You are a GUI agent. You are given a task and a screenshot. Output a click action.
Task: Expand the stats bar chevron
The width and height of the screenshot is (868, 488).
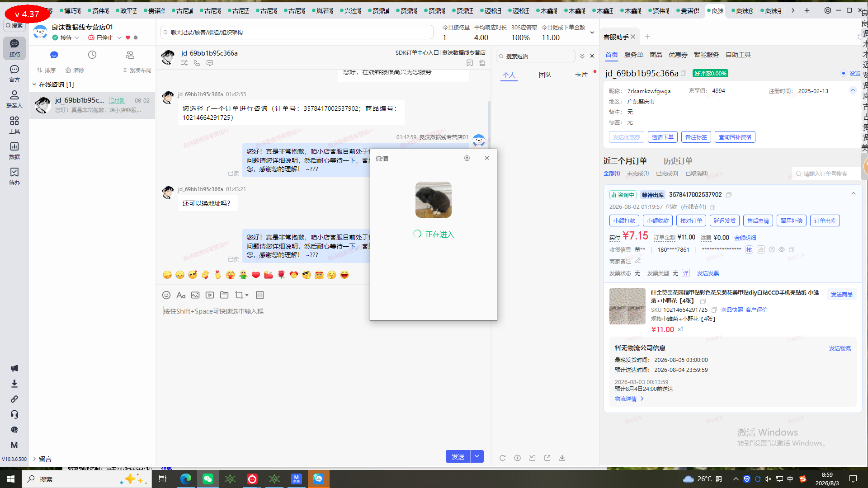pos(592,33)
